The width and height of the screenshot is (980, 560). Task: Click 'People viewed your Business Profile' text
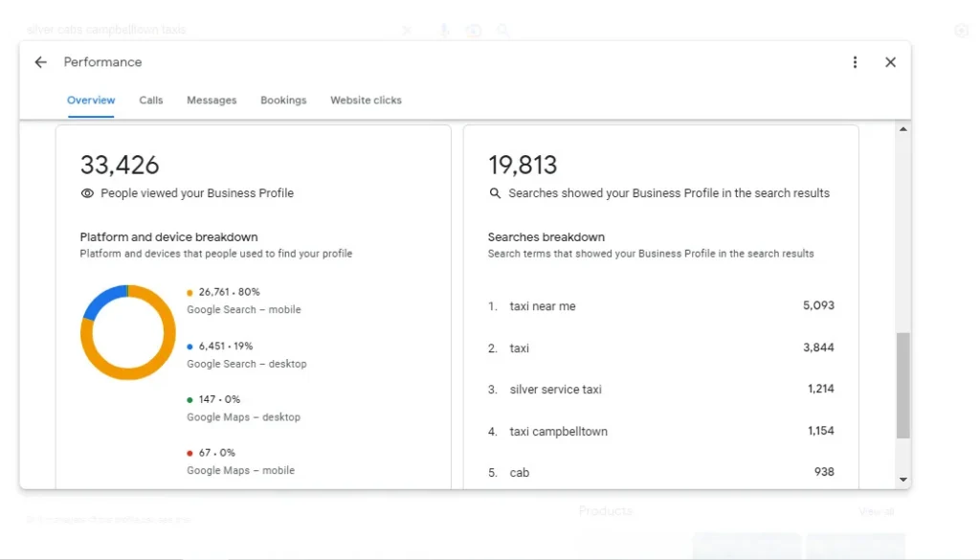[197, 193]
